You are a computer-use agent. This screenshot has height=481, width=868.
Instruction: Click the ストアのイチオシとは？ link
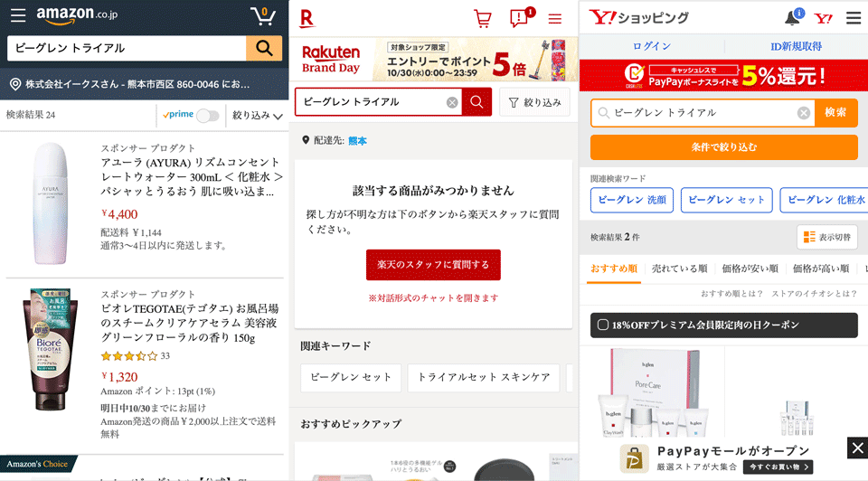(815, 293)
